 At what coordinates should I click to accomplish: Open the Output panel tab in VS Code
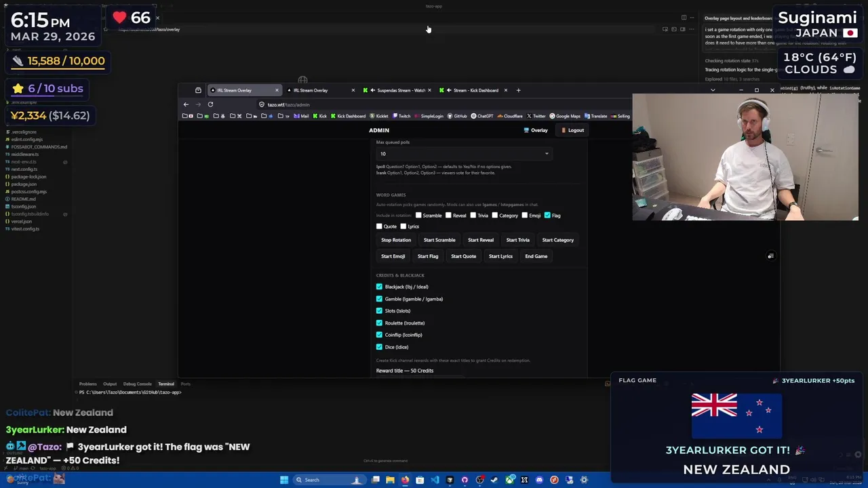pyautogui.click(x=110, y=384)
